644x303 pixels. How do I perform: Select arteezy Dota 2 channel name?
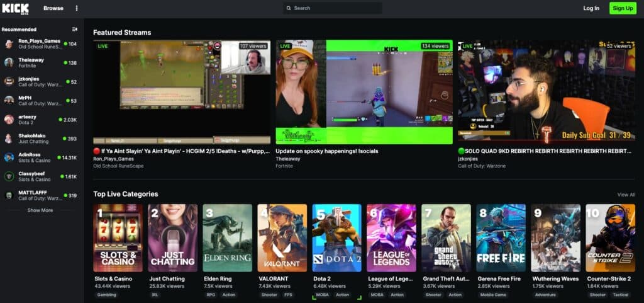point(27,117)
